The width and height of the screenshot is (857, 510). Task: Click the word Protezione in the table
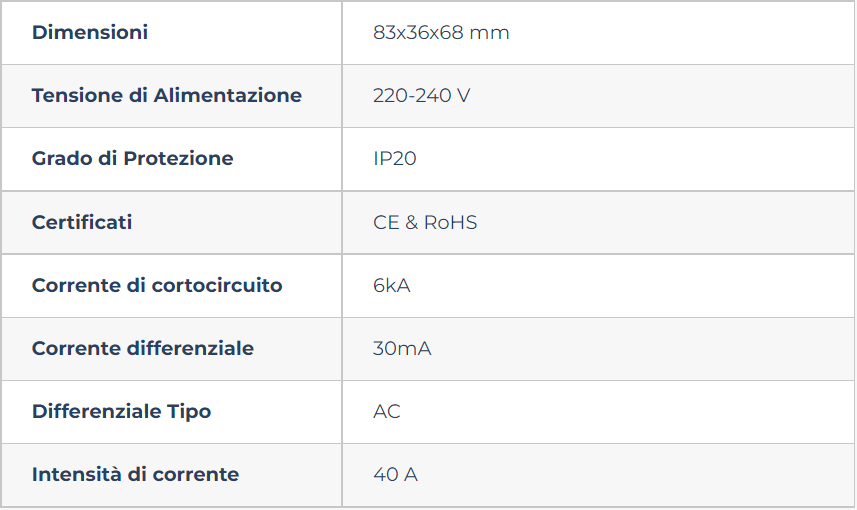178,159
